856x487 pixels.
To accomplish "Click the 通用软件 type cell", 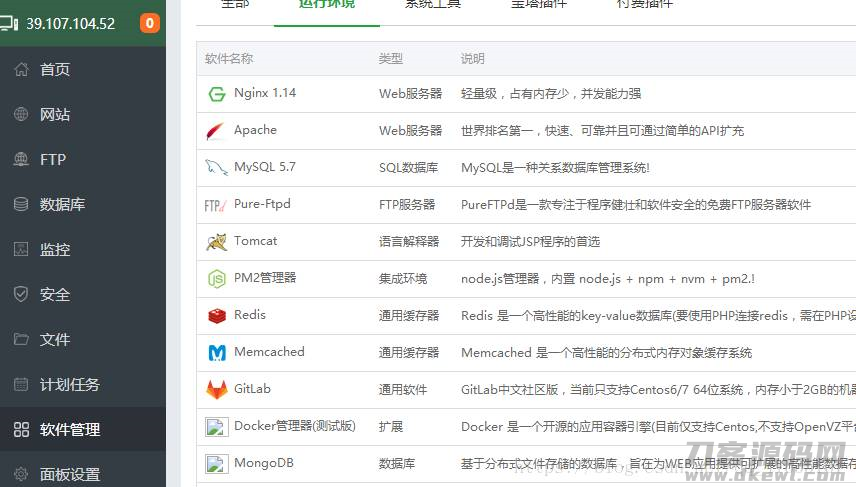I will (403, 389).
